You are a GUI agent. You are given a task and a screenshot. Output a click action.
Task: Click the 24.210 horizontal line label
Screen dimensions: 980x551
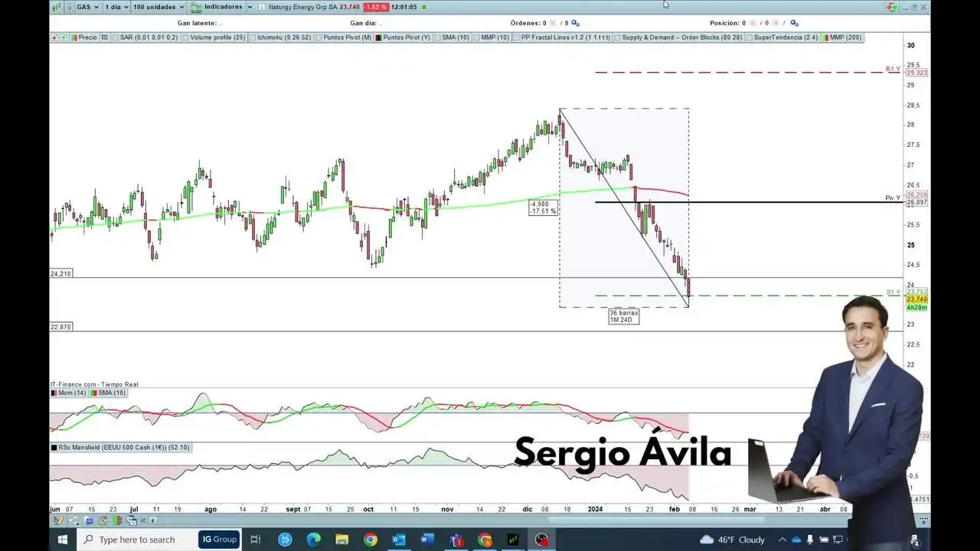tap(60, 273)
